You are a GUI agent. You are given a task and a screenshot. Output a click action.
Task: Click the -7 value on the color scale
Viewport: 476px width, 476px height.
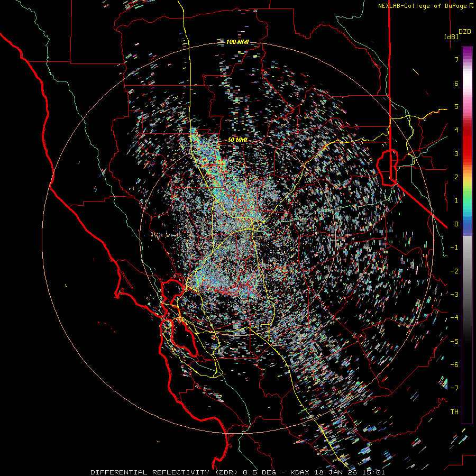pos(454,388)
